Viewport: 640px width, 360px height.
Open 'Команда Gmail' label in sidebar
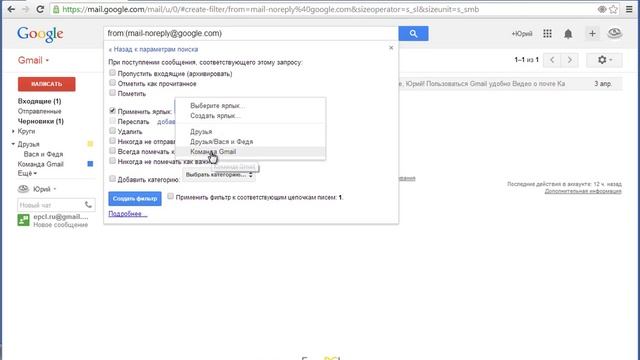40,164
